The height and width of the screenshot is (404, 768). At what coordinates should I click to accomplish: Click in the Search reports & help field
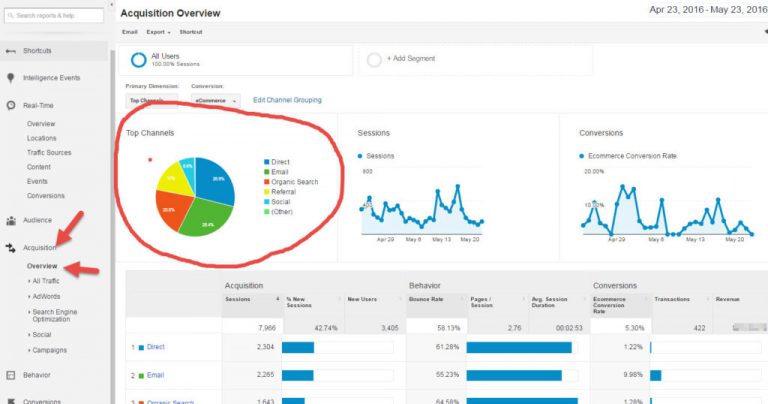56,16
